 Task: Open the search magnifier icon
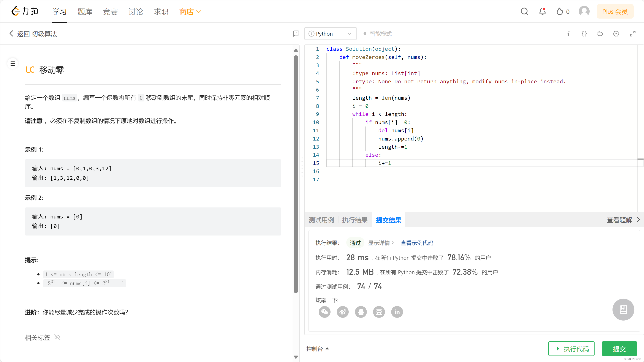[x=524, y=11]
